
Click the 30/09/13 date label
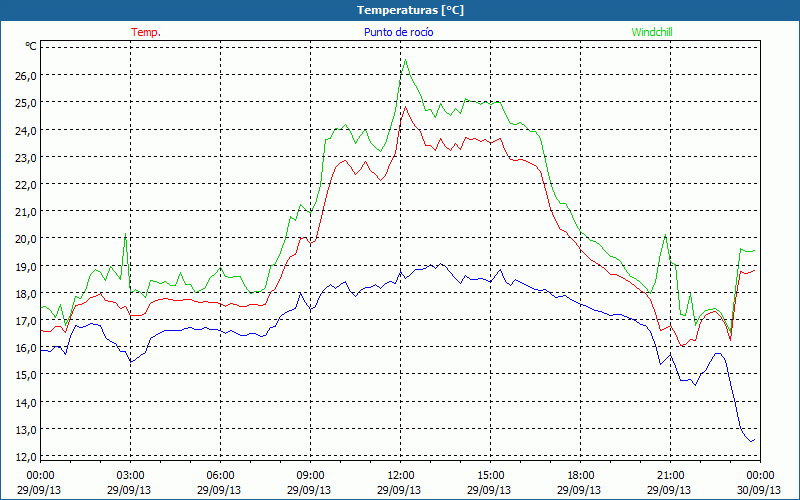(x=760, y=490)
